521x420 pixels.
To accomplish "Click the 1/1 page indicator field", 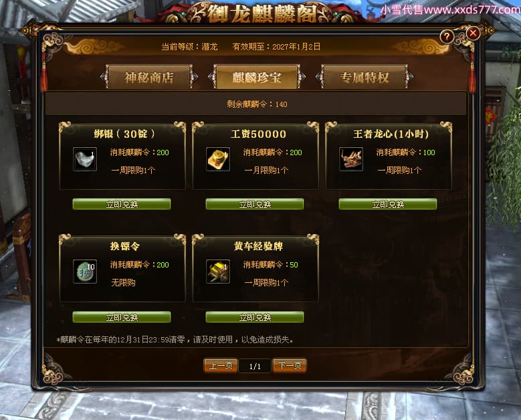I will tap(255, 366).
